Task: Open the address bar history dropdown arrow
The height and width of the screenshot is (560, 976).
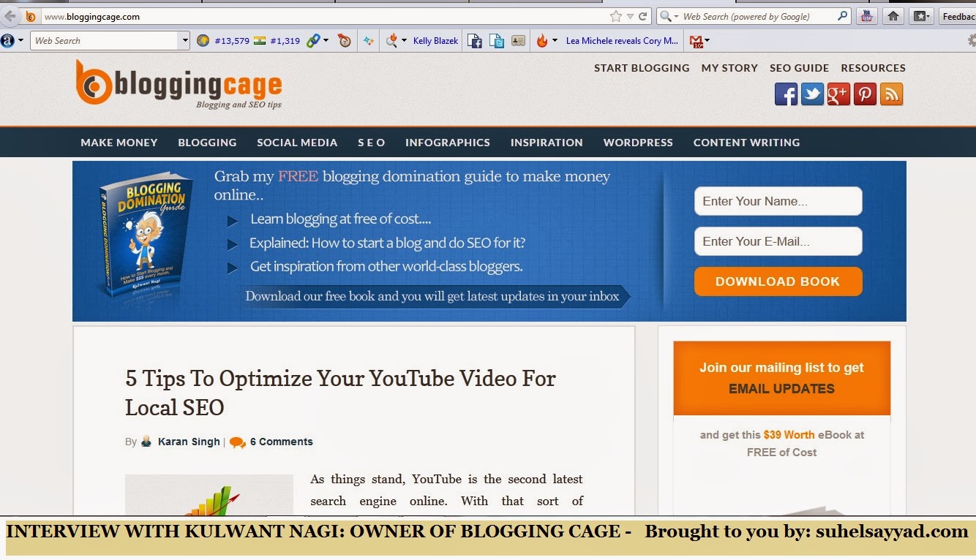Action: coord(630,16)
